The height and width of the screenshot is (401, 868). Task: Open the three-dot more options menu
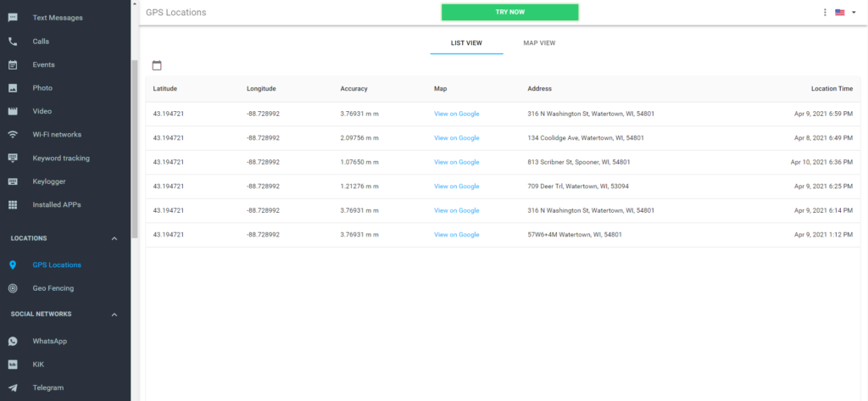[825, 12]
